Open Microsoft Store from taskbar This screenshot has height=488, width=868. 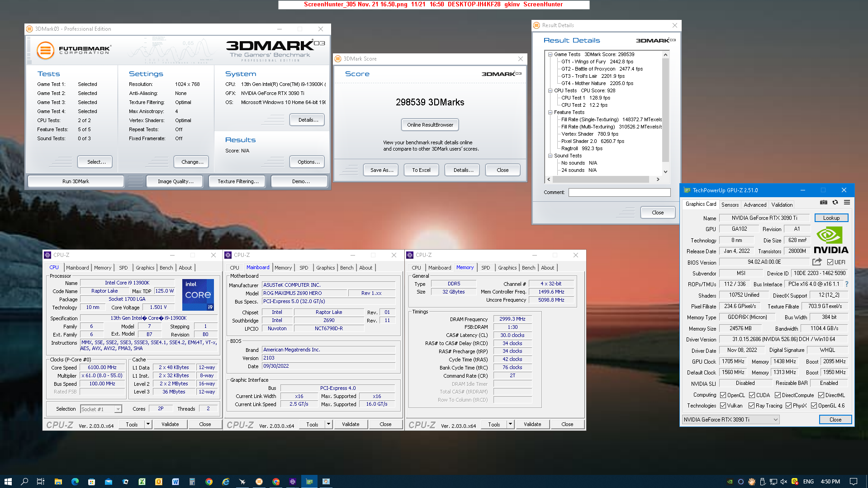pos(91,482)
